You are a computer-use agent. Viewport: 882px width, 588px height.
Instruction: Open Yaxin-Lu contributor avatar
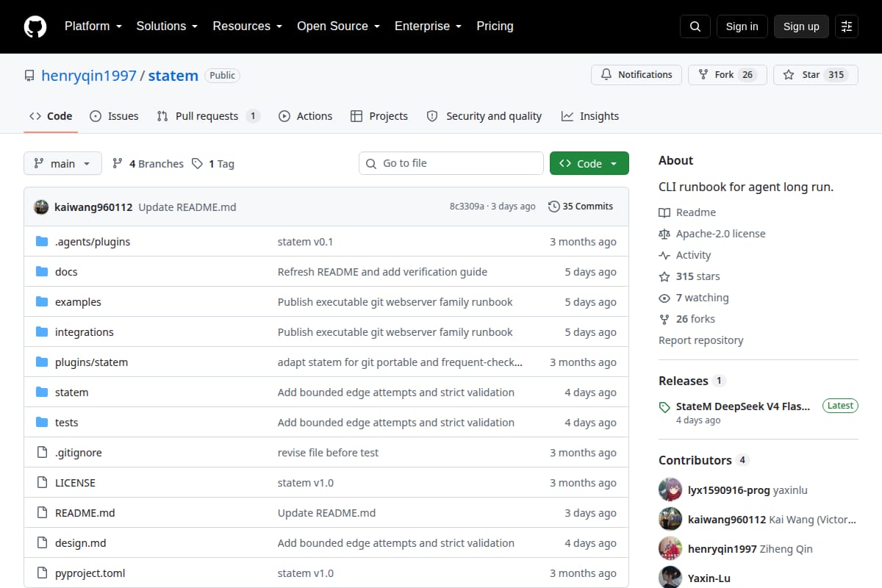point(670,577)
